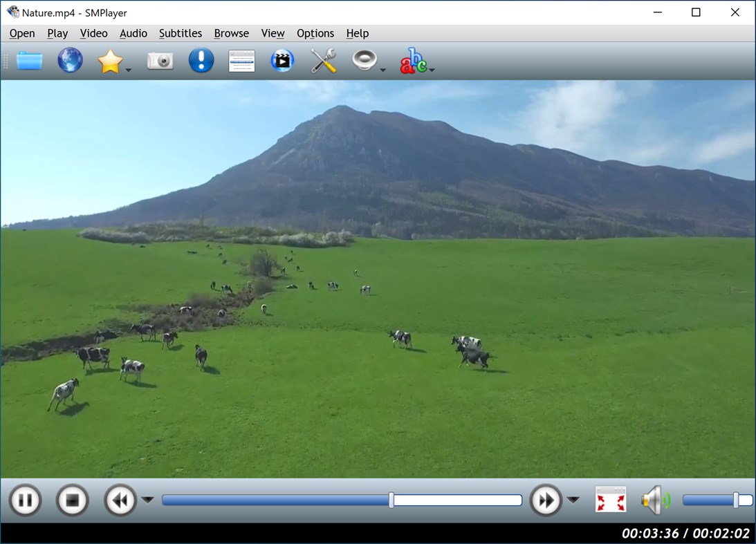Open a network stream via the globe icon
Viewport: 756px width, 544px height.
69,60
